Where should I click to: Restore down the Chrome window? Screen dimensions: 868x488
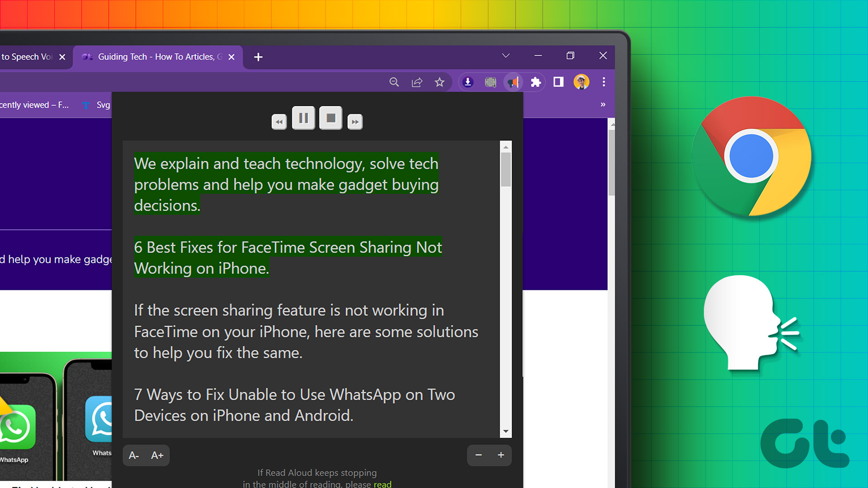tap(571, 56)
